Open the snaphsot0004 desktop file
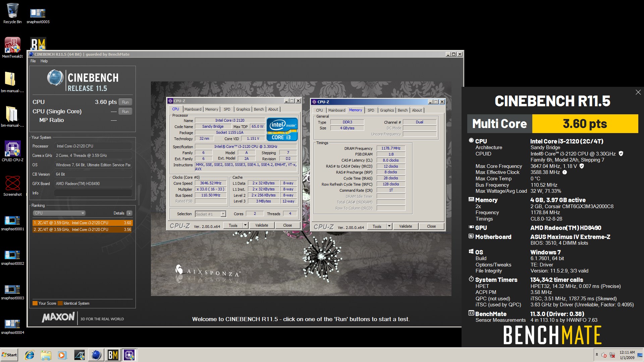The width and height of the screenshot is (644, 362). click(x=12, y=326)
